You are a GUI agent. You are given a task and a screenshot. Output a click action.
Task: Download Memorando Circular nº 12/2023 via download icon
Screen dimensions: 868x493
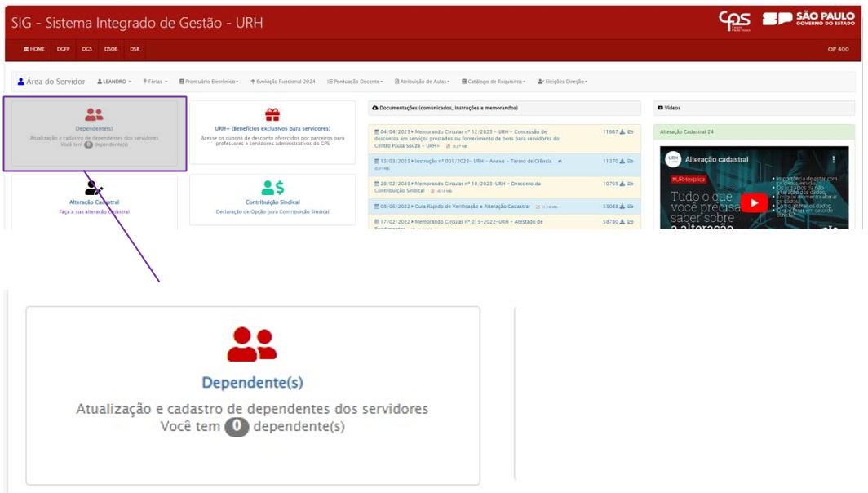[622, 131]
